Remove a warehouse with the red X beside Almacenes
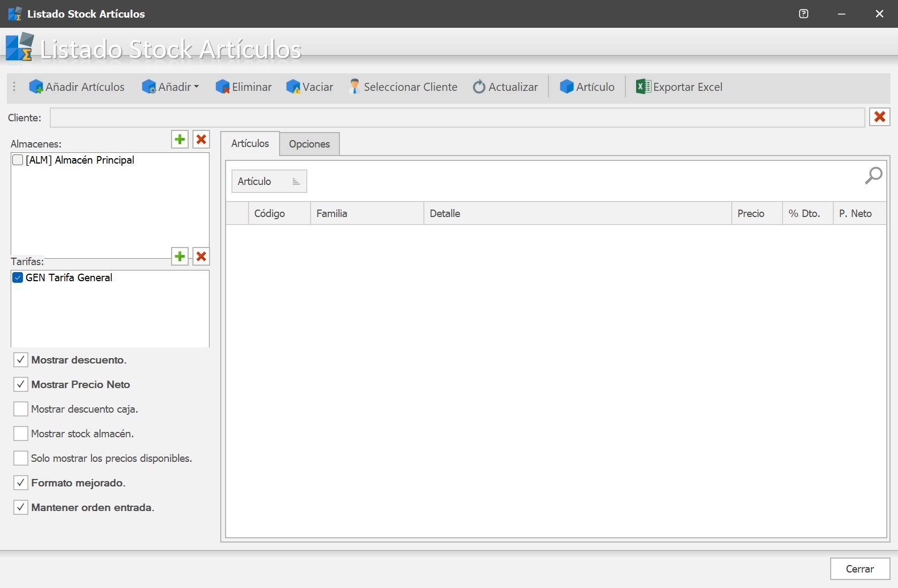898x588 pixels. tap(202, 140)
